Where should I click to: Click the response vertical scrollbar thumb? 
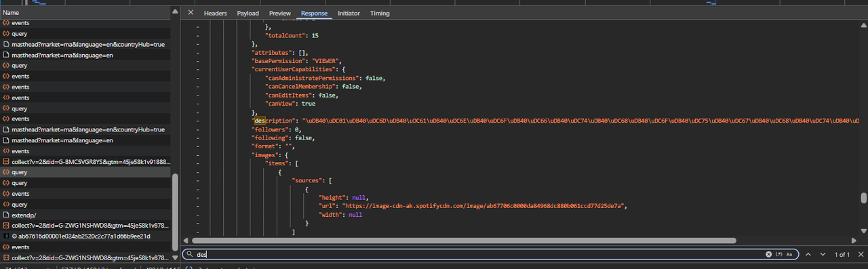pos(863,198)
